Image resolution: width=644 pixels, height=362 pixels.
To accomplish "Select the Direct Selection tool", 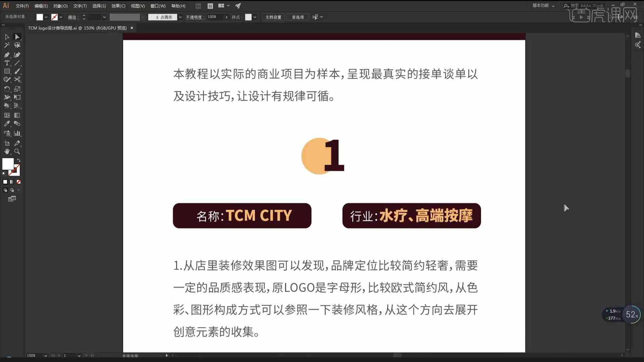I will 17,37.
